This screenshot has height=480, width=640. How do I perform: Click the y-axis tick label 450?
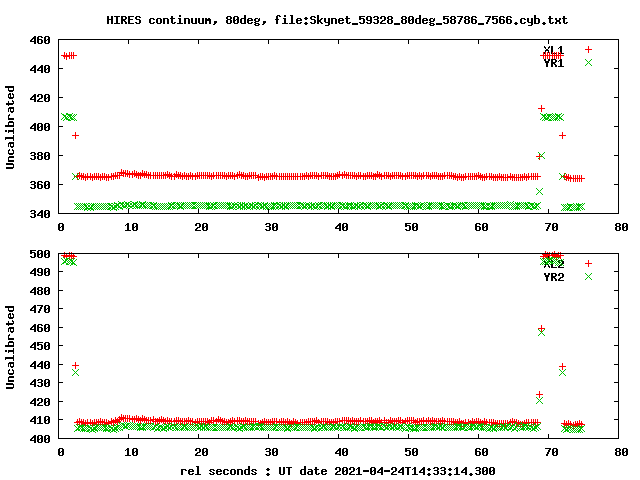pos(40,346)
